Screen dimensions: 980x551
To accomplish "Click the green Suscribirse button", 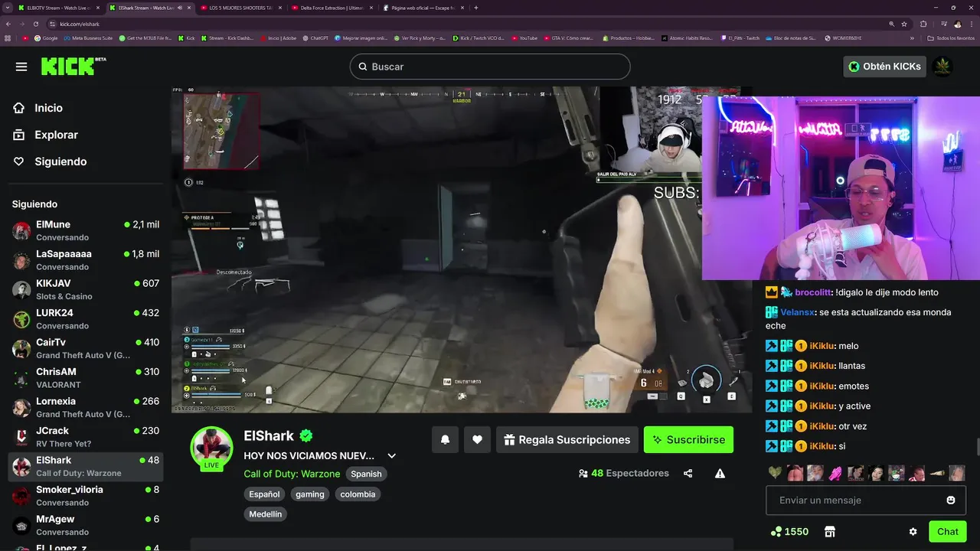I will [689, 440].
